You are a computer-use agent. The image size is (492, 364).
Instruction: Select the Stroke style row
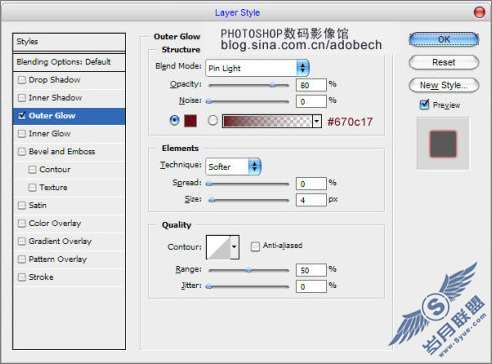(69, 277)
